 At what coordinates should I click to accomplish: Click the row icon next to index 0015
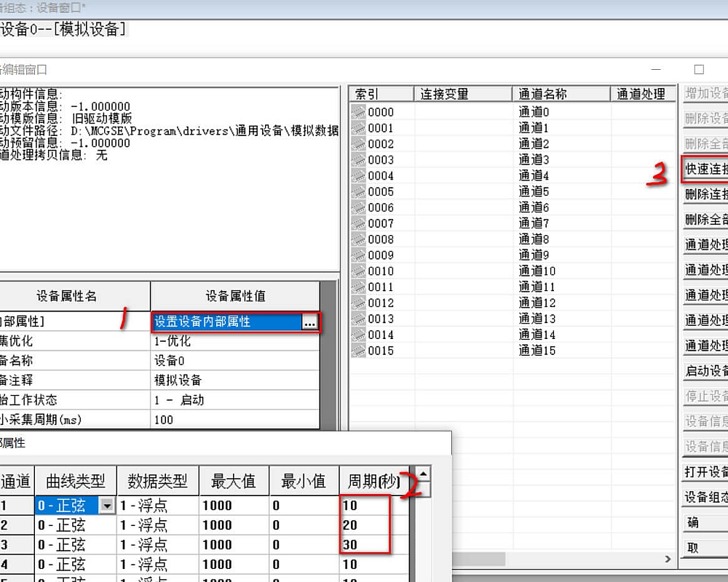click(x=358, y=351)
